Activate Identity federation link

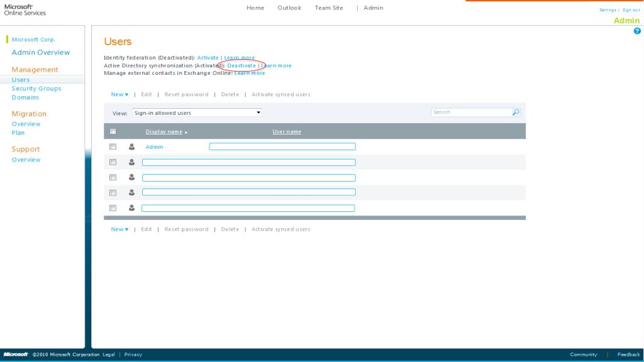[208, 58]
